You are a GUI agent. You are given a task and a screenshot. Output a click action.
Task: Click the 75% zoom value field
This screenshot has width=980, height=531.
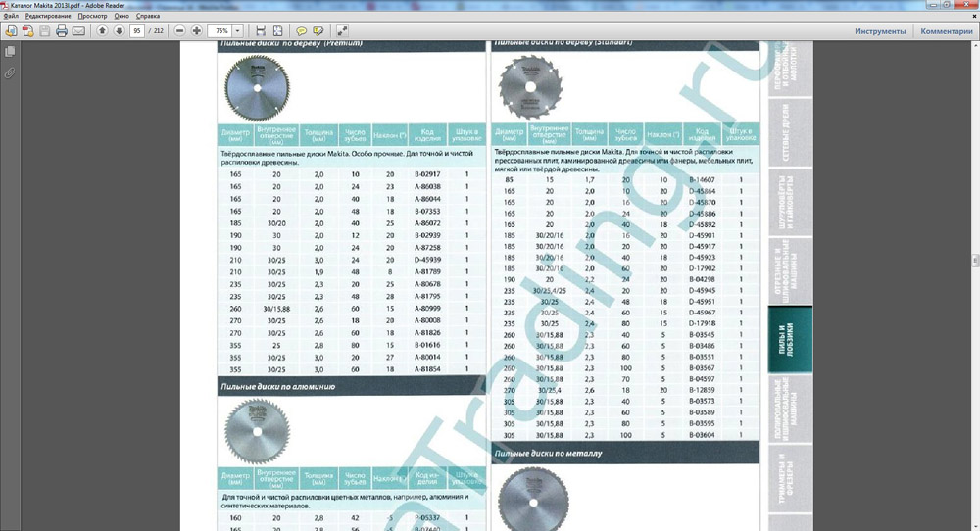[x=220, y=30]
